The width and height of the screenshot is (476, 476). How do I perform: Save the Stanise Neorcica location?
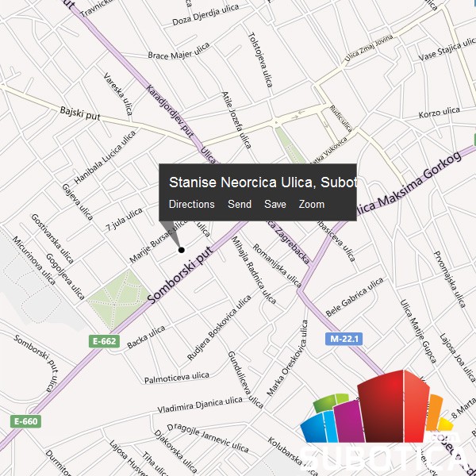tap(275, 204)
